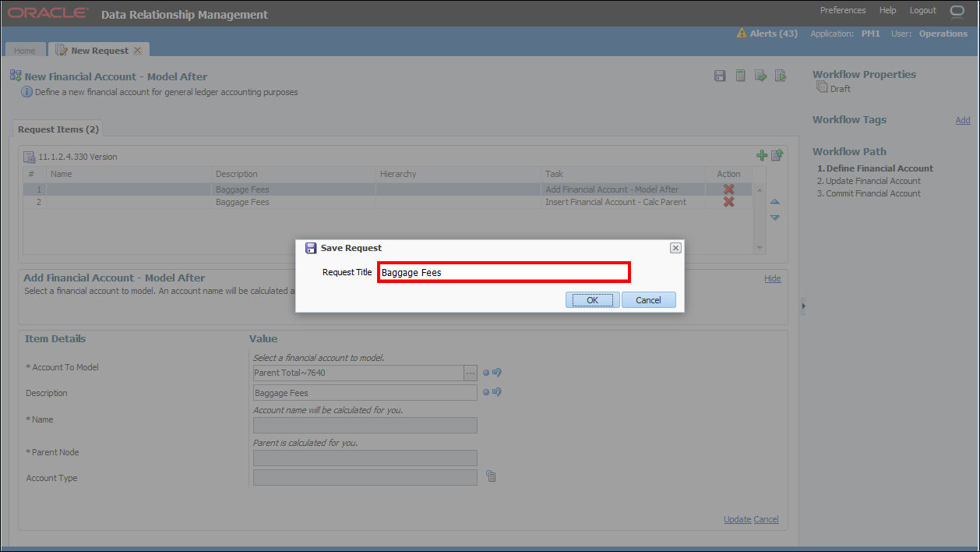Open Account To Model browse ellipsis button
This screenshot has width=980, height=552.
pos(471,373)
